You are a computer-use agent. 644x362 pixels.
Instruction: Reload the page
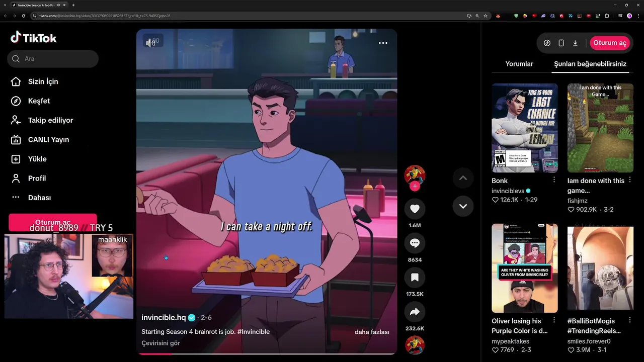24,16
